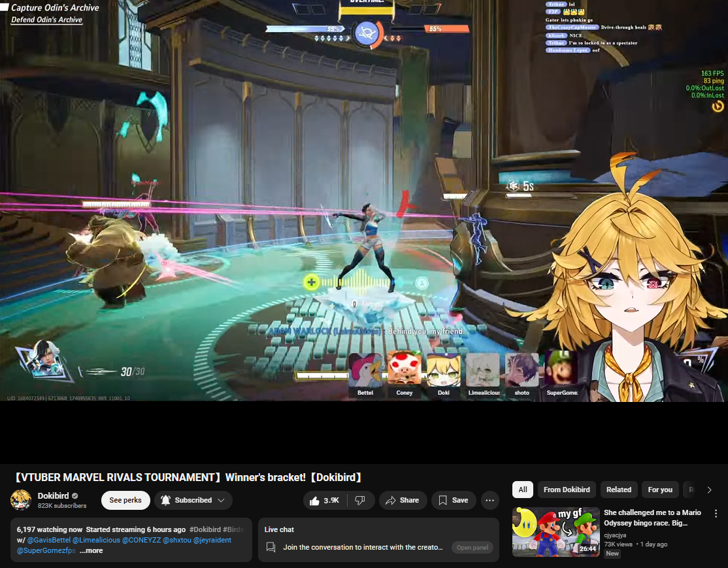The image size is (728, 568).
Task: Click the '823K subscribers' text
Action: (62, 506)
